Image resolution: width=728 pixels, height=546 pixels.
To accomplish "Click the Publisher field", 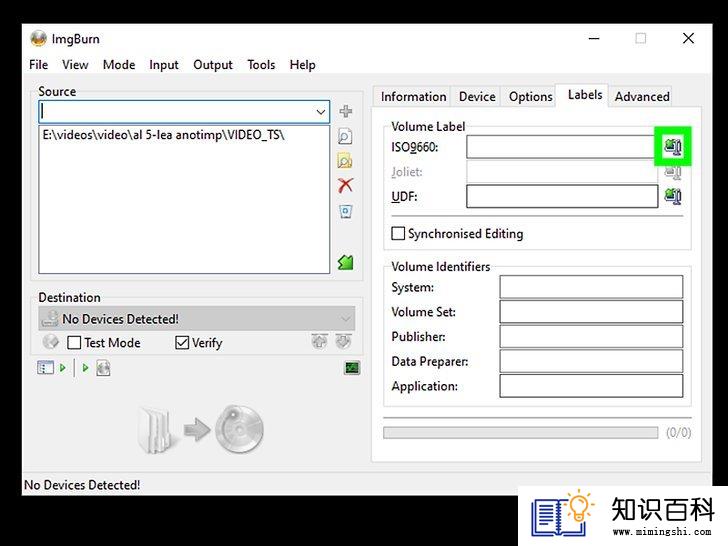I will click(x=591, y=336).
